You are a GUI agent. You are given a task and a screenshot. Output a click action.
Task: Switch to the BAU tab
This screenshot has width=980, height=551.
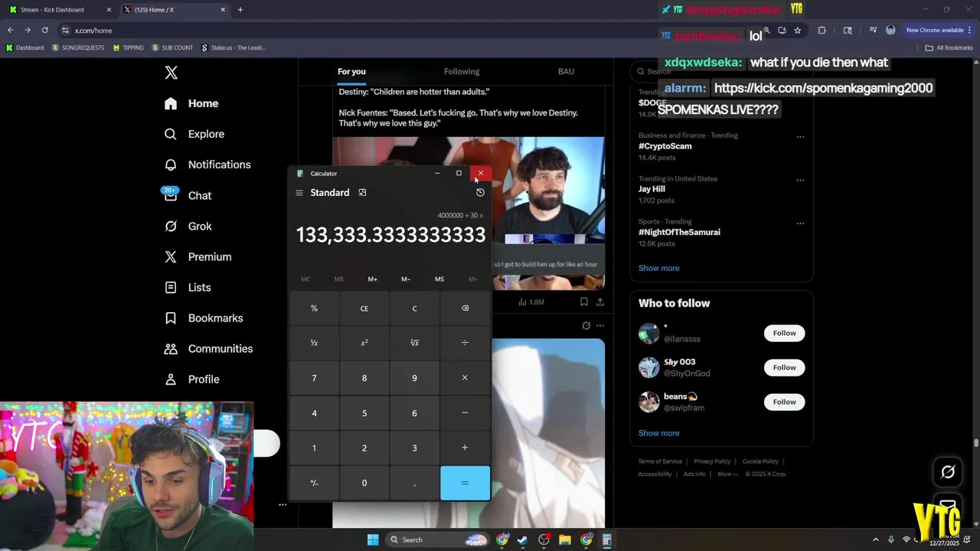coord(566,71)
